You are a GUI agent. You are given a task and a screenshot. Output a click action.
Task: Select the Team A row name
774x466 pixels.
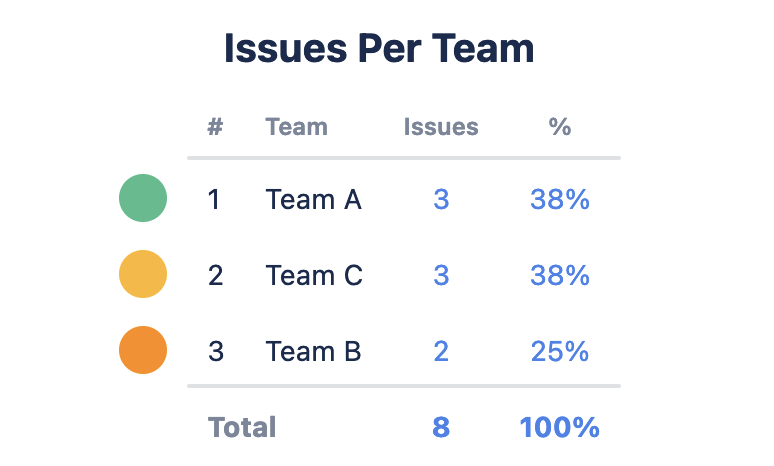click(313, 200)
